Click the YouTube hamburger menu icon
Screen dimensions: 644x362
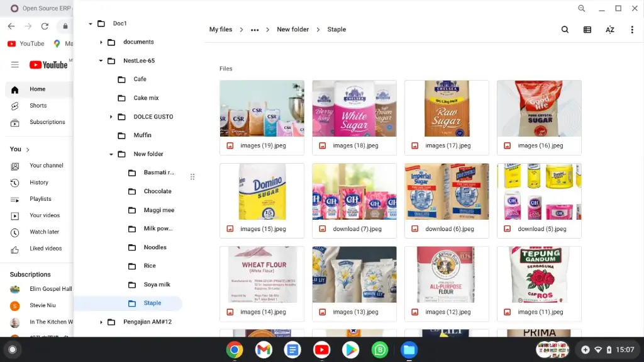(x=15, y=65)
